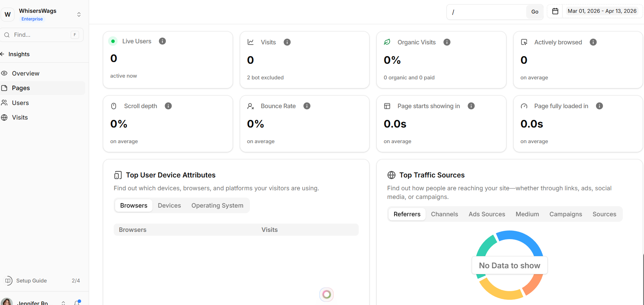Open the Campaigns tab

pyautogui.click(x=565, y=214)
